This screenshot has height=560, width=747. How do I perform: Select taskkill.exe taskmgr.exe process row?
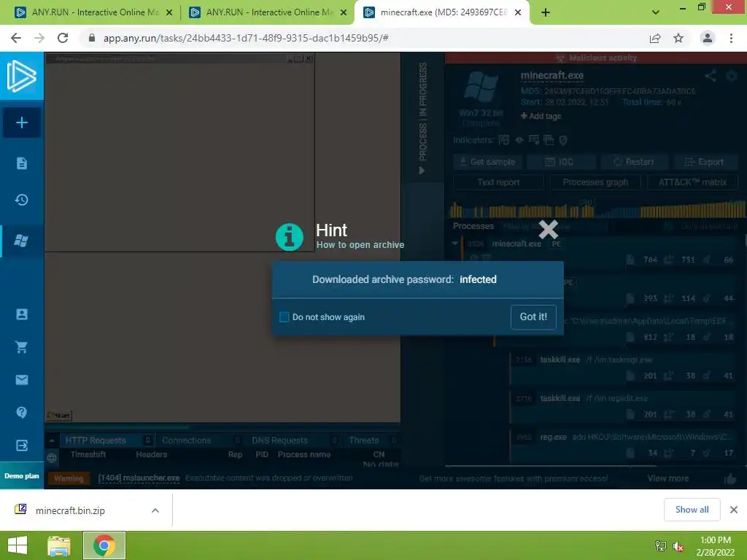click(x=624, y=367)
